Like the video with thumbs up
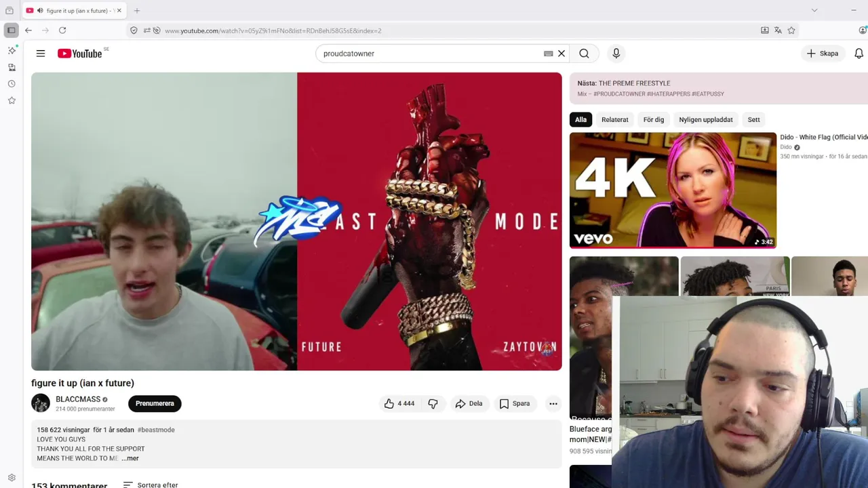This screenshot has height=488, width=868. [399, 403]
